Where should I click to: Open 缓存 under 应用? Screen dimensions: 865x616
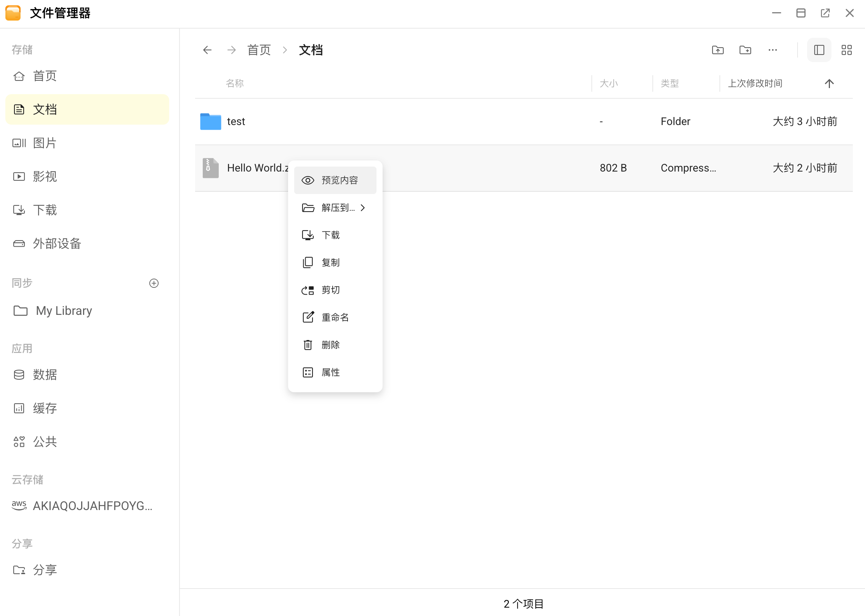(x=87, y=408)
